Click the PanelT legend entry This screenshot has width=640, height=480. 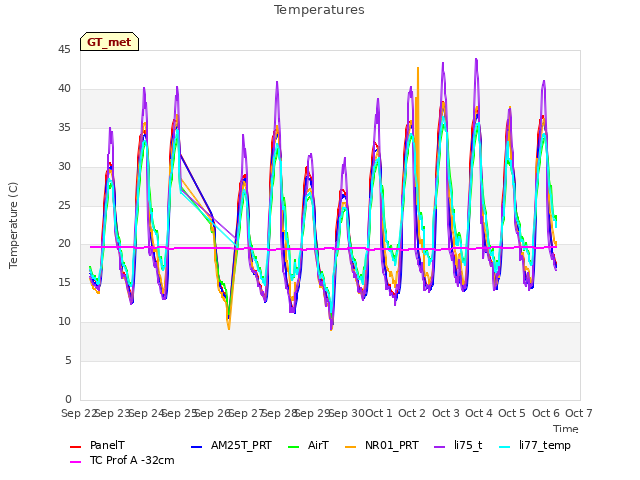[98, 445]
